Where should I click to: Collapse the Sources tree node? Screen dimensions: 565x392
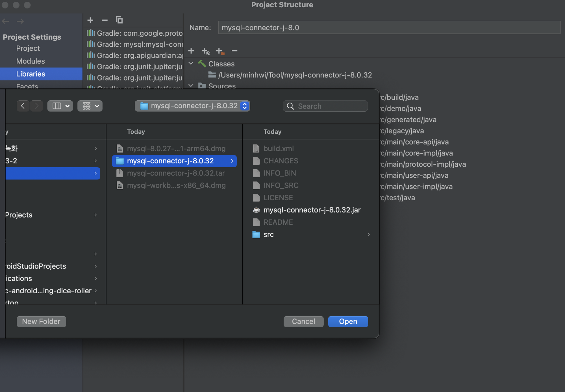[191, 85]
